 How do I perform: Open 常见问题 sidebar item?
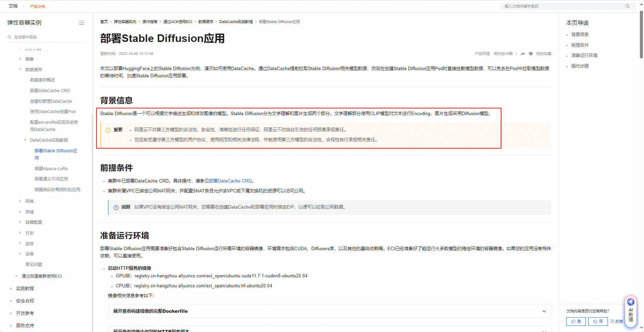coord(34,264)
